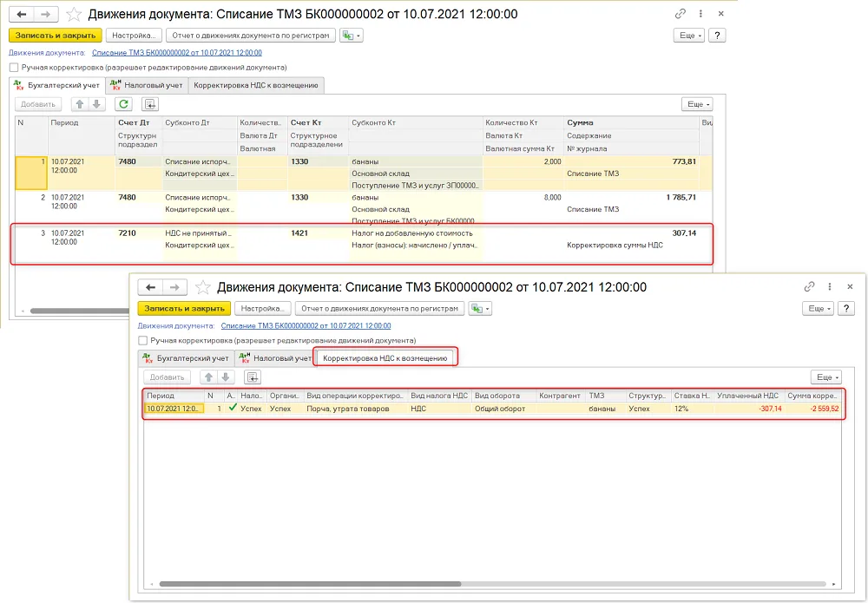868x603 pixels.
Task: Open the top Еще dropdown in the background window
Action: click(689, 36)
